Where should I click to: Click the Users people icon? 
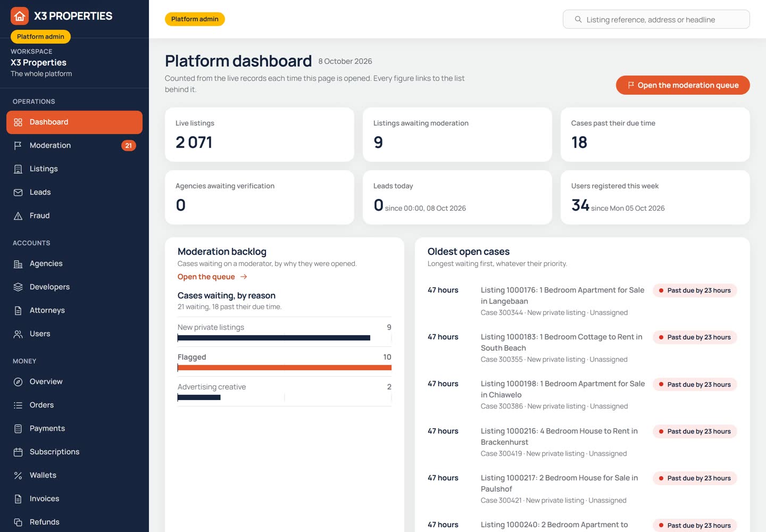[18, 334]
